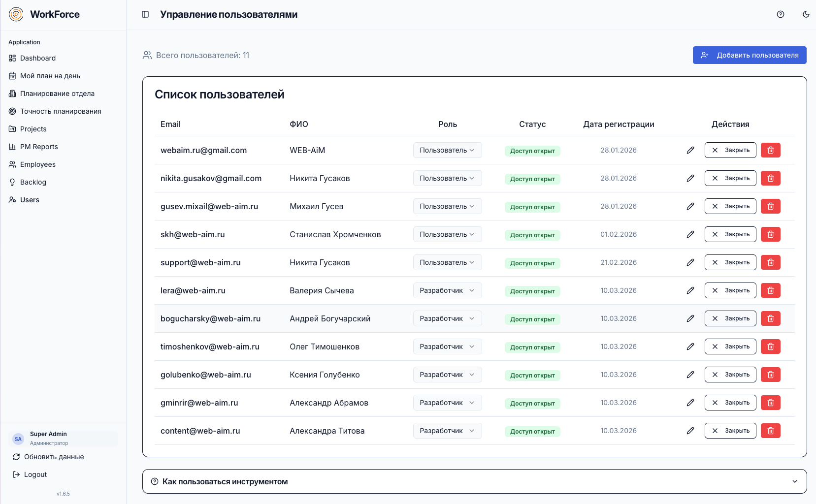The height and width of the screenshot is (504, 816).
Task: Click the 'Доступ открыт' badge for support@web-aim.ru
Action: pyautogui.click(x=532, y=263)
